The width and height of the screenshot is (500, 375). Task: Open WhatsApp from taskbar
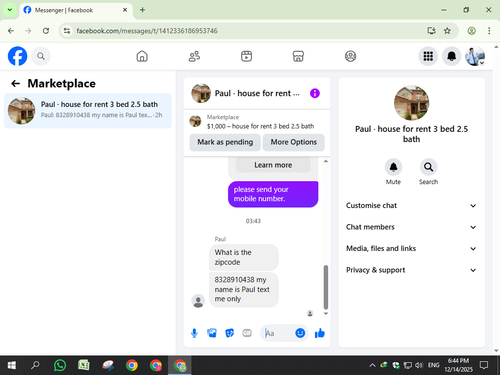[x=60, y=366]
